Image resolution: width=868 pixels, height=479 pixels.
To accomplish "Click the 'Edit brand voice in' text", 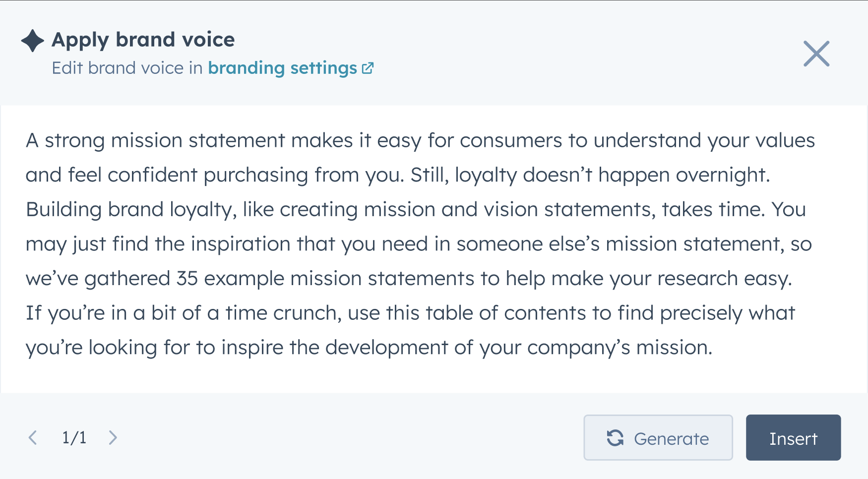I will pos(127,68).
